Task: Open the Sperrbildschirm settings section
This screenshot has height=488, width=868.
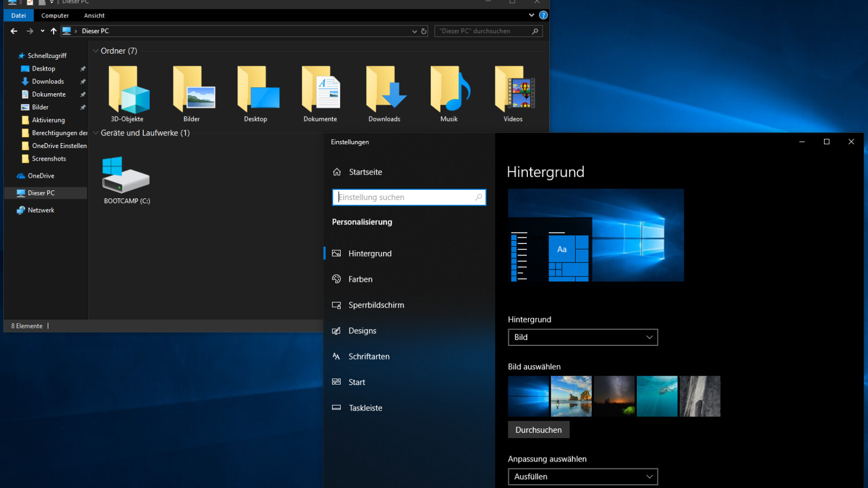Action: [376, 305]
